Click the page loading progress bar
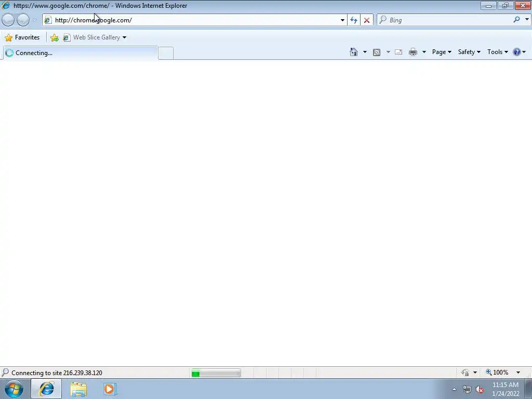The height and width of the screenshot is (399, 532). pyautogui.click(x=216, y=373)
